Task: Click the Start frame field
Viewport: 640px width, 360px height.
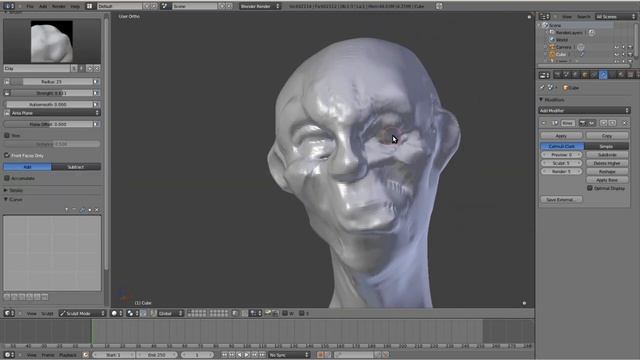Action: pos(113,355)
